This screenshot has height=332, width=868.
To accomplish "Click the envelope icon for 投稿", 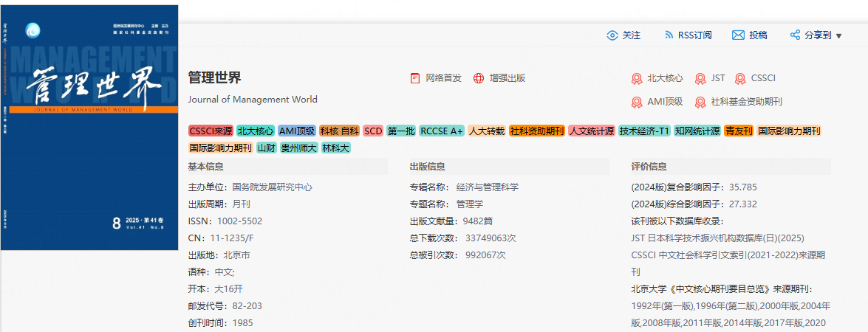I will [738, 35].
